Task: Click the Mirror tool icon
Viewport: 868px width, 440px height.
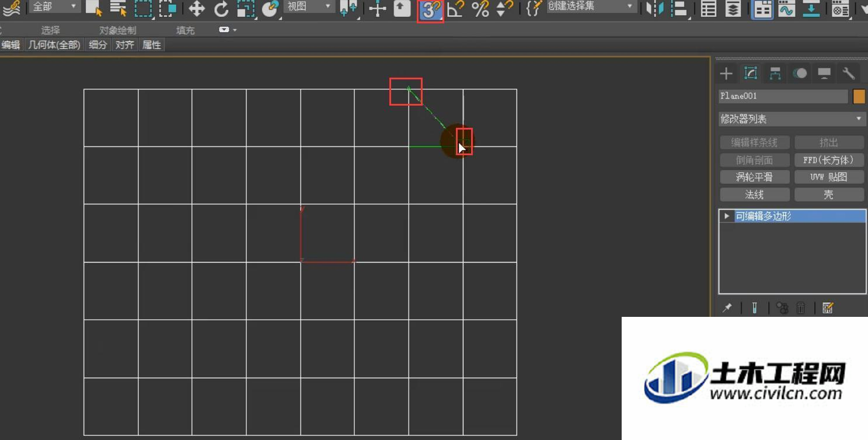Action: [x=655, y=8]
